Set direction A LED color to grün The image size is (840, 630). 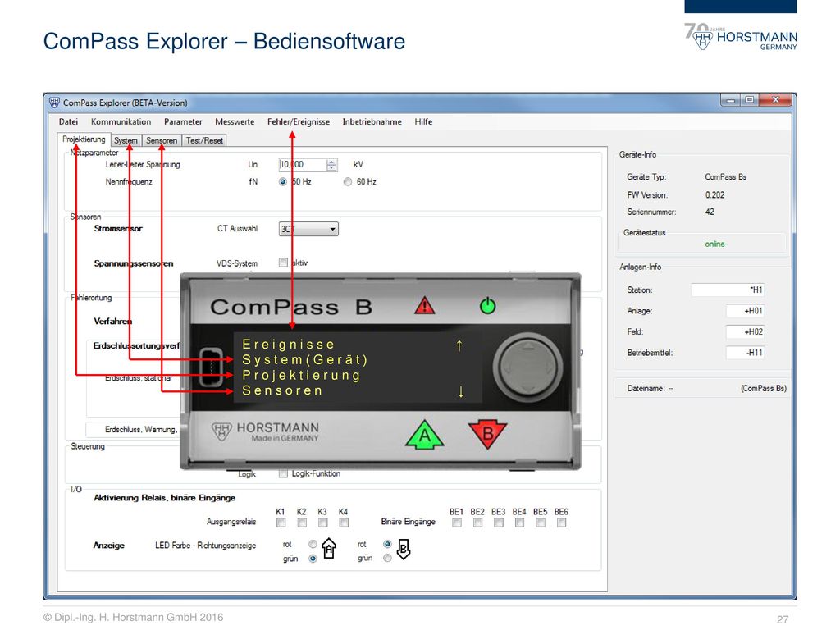[x=313, y=558]
